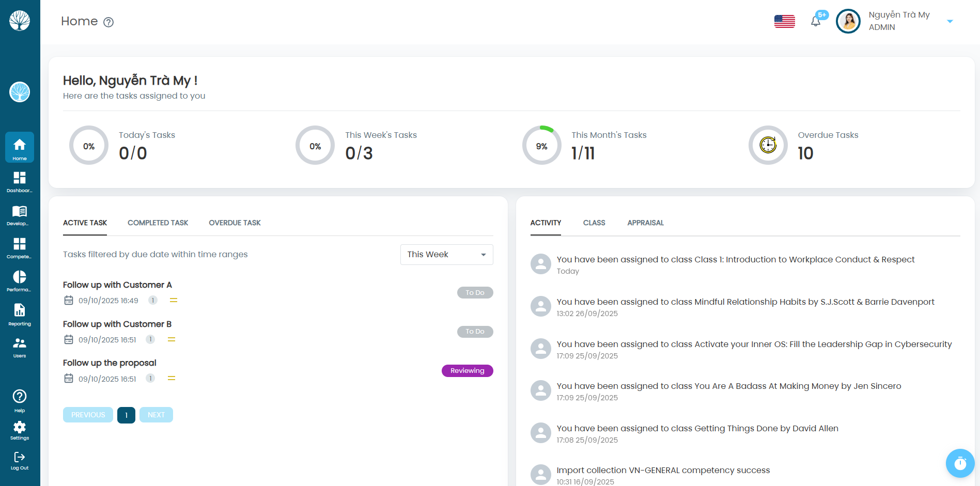This screenshot has width=980, height=486.
Task: Click the notification bell icon
Action: (x=816, y=21)
